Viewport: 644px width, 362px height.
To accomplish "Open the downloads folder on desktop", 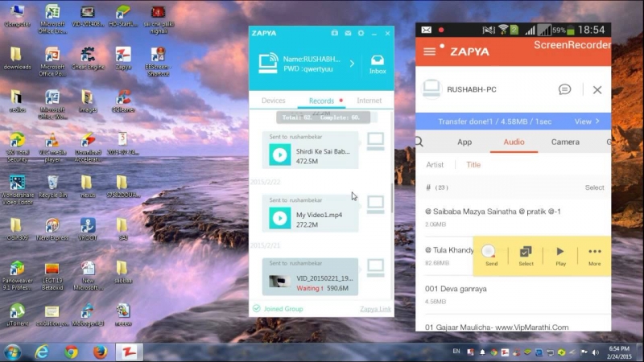I will pyautogui.click(x=17, y=58).
